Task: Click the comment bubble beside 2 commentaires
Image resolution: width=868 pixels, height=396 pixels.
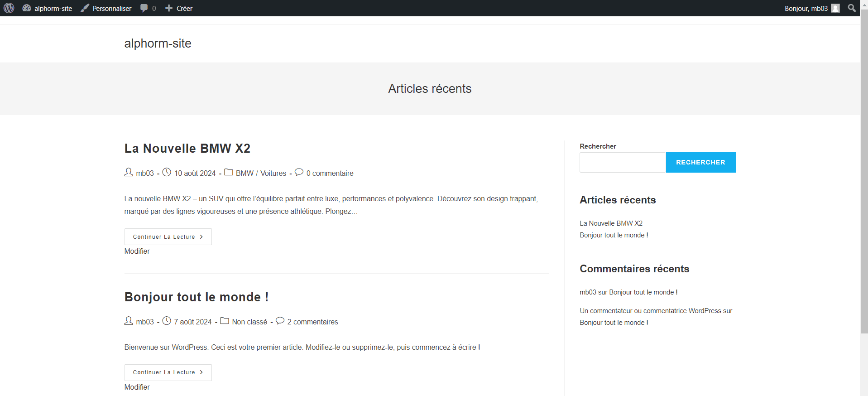Action: (x=280, y=321)
